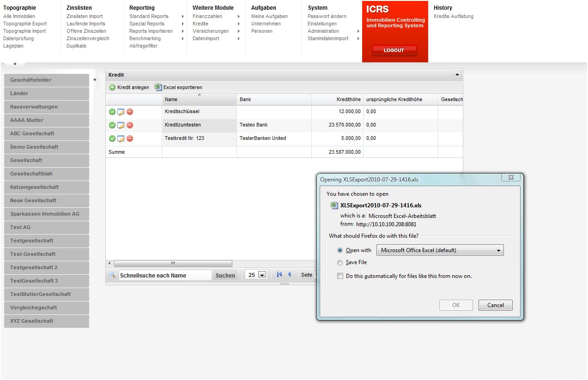Open the Microsoft Office Excel application dropdown
The width and height of the screenshot is (588, 380).
click(440, 250)
